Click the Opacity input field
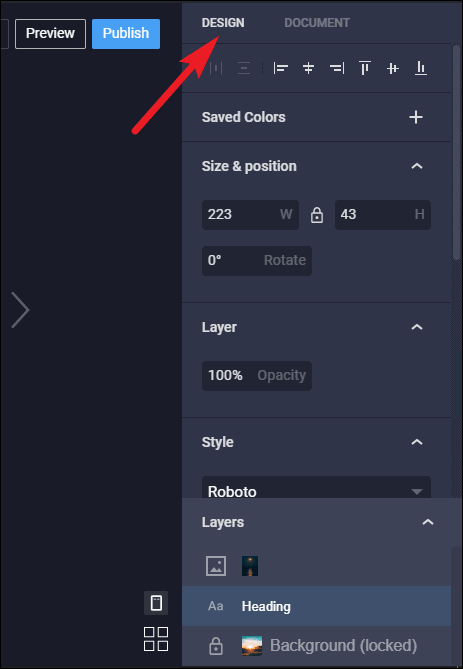 click(257, 375)
